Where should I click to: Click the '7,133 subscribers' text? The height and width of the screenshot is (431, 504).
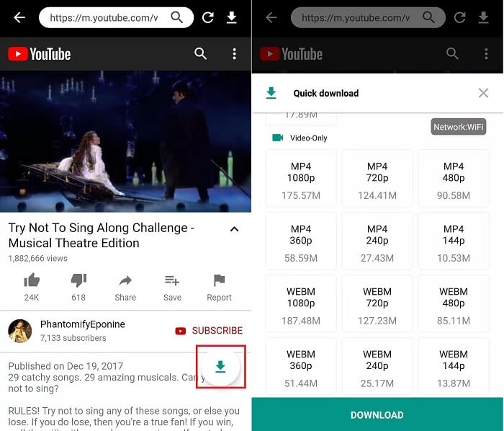(73, 338)
